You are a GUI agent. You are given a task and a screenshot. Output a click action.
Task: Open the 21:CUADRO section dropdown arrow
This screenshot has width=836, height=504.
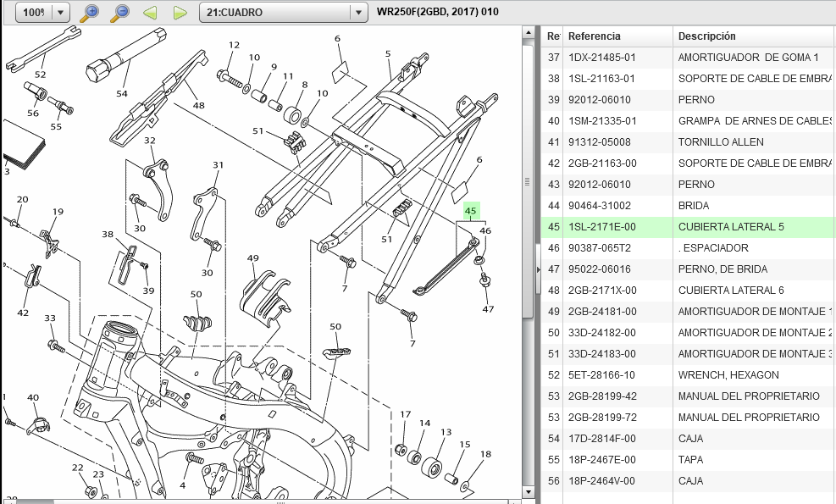tap(358, 12)
